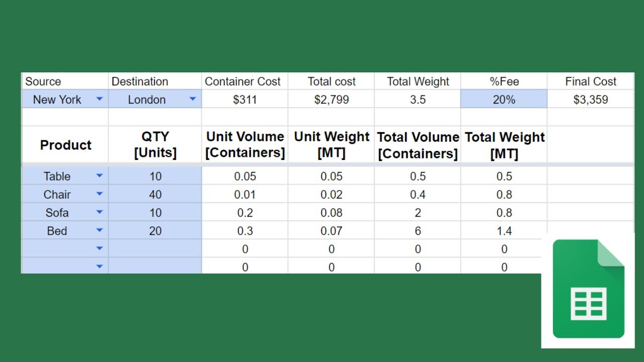Expand the Chair product dropdown

[100, 194]
